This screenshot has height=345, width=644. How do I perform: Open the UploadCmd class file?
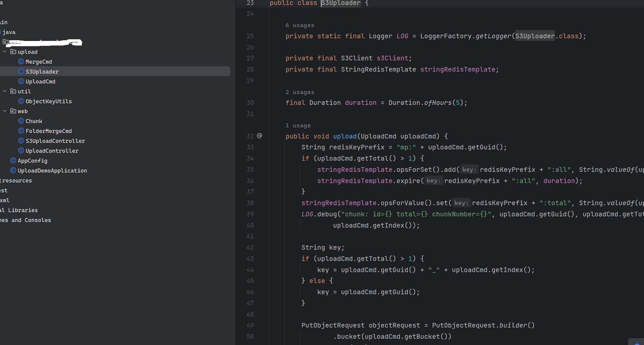40,81
